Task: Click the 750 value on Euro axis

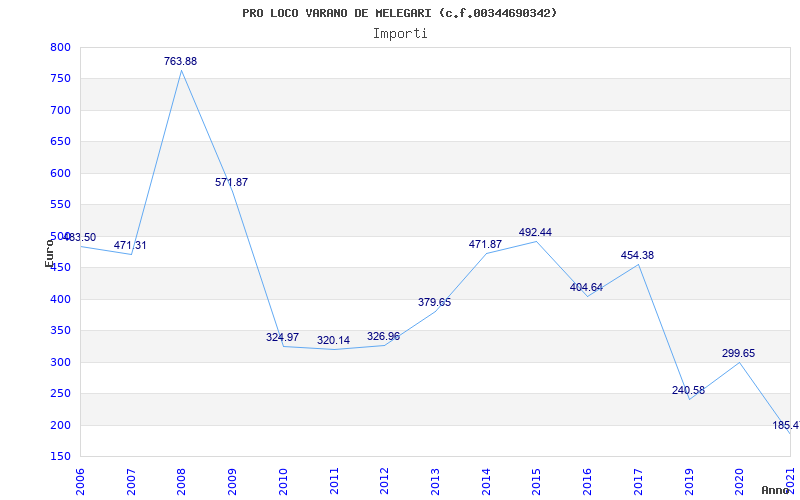Action: click(x=60, y=79)
